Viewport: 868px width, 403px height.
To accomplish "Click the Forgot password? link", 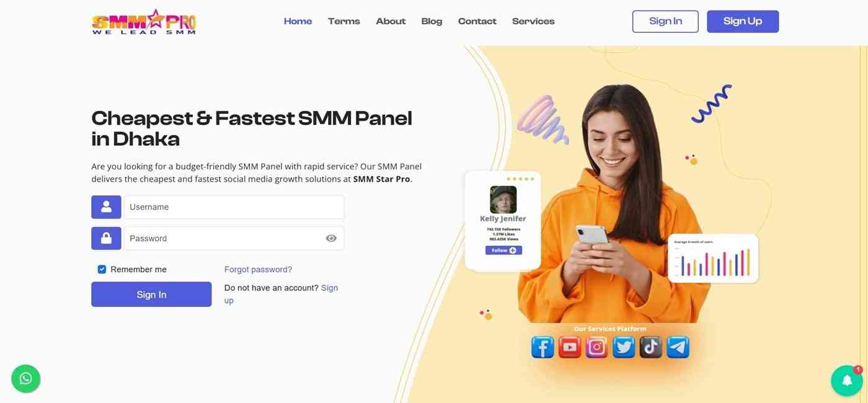I will pyautogui.click(x=258, y=270).
